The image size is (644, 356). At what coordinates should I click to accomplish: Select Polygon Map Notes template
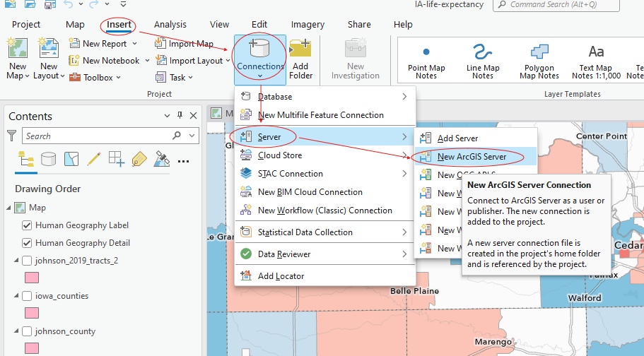(x=539, y=61)
